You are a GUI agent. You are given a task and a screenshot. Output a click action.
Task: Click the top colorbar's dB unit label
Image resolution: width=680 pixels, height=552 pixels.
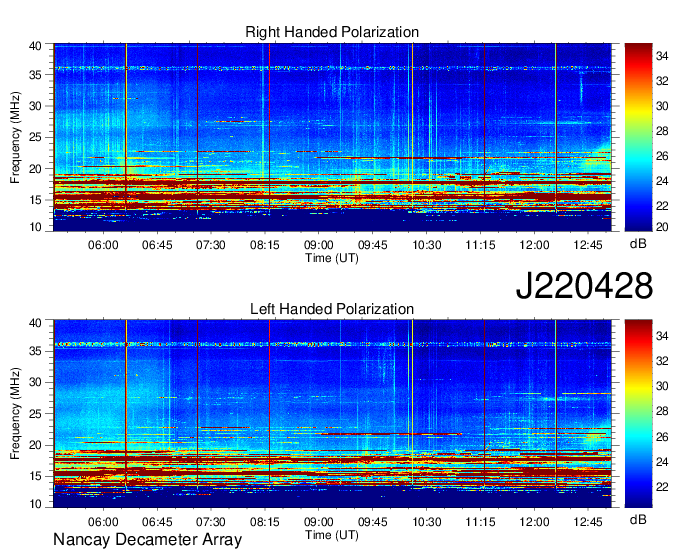click(638, 244)
